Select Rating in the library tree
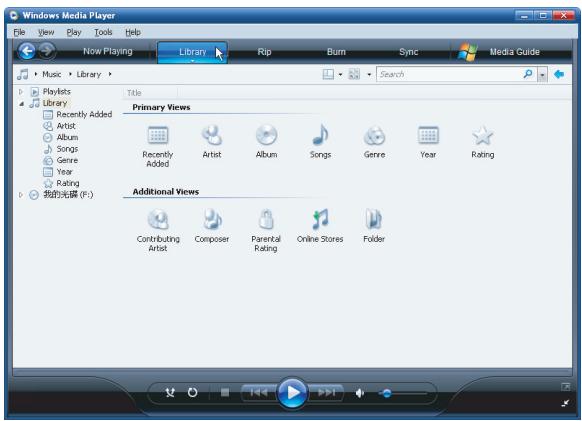Screen dimensions: 582x421 tap(68, 183)
